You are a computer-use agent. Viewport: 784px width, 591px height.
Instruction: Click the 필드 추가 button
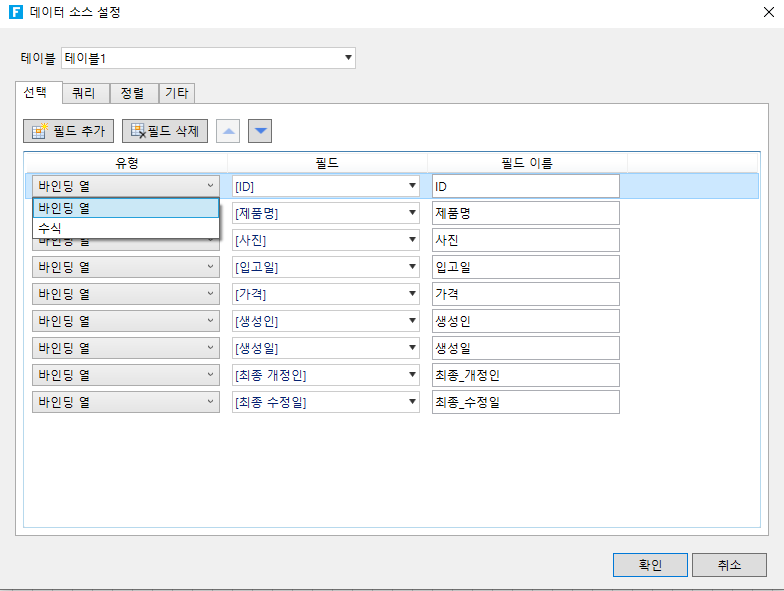coord(68,131)
